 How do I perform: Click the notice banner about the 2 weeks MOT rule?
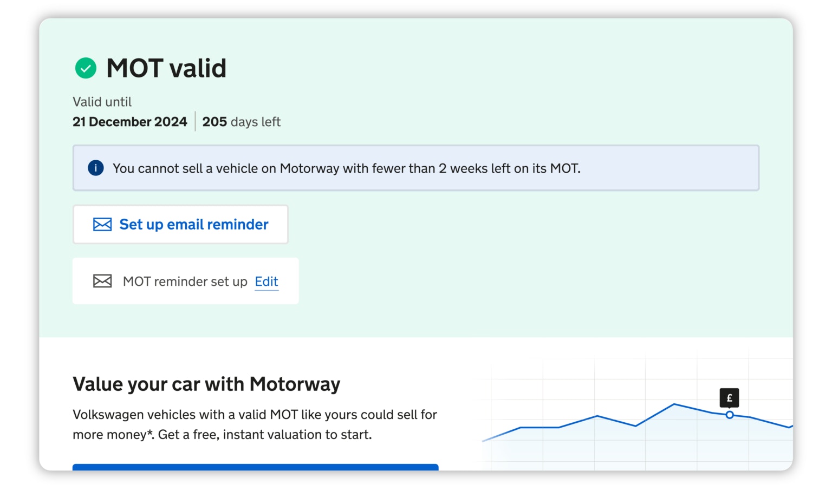tap(416, 168)
